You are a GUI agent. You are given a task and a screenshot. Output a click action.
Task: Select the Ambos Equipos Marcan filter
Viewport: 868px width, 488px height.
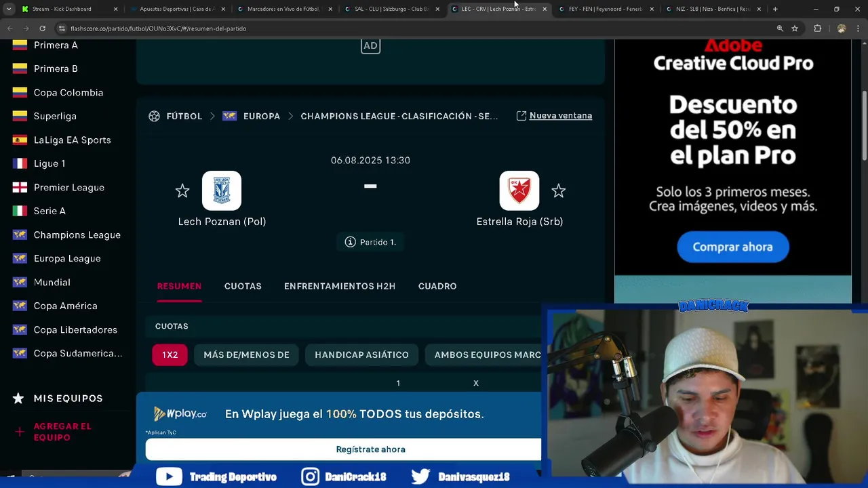click(x=484, y=354)
